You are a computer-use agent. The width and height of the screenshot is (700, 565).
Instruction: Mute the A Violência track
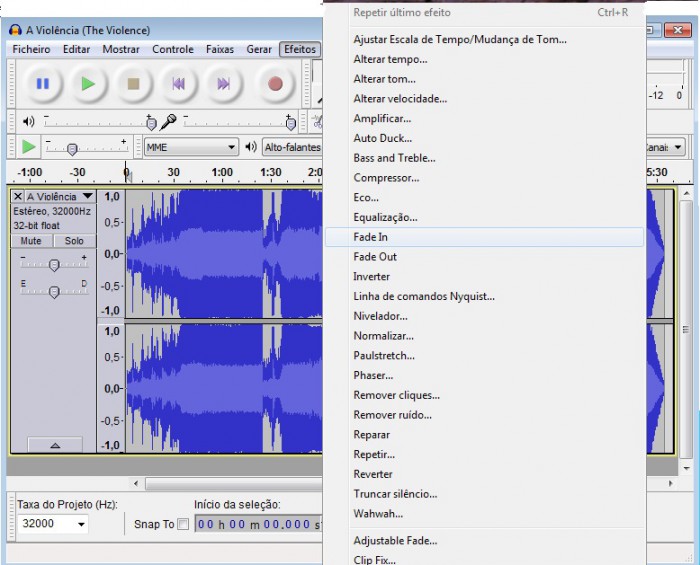(x=31, y=241)
